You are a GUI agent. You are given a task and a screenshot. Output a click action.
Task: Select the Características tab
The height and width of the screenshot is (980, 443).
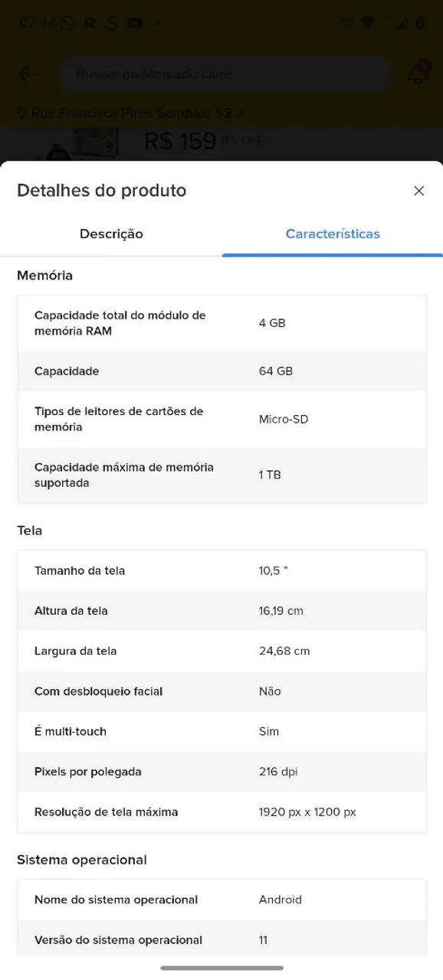click(x=333, y=234)
